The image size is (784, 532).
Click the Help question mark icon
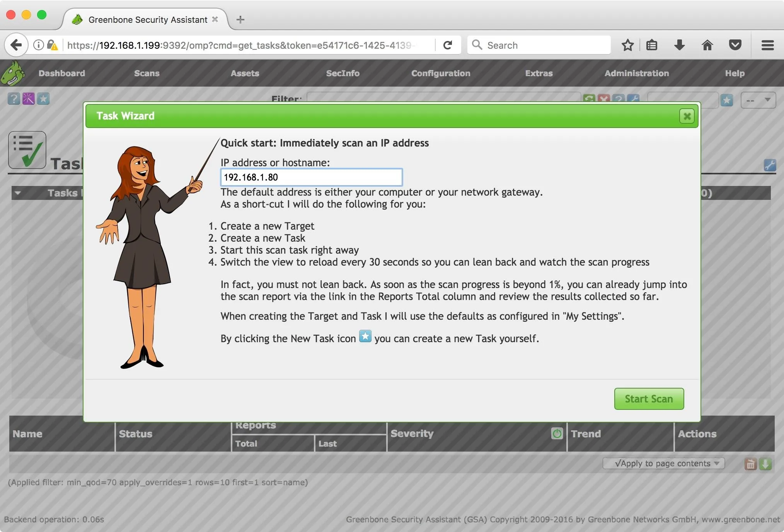point(14,99)
